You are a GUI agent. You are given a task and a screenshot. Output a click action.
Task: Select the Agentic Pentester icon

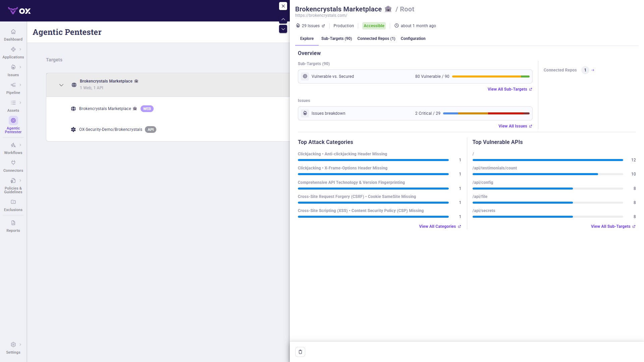[x=13, y=120]
